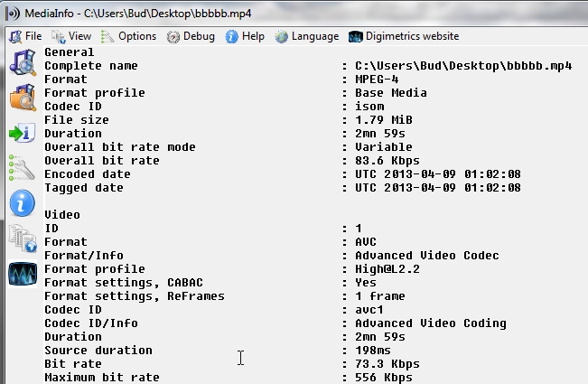Click the Source duration label
The width and height of the screenshot is (588, 384).
pos(98,351)
